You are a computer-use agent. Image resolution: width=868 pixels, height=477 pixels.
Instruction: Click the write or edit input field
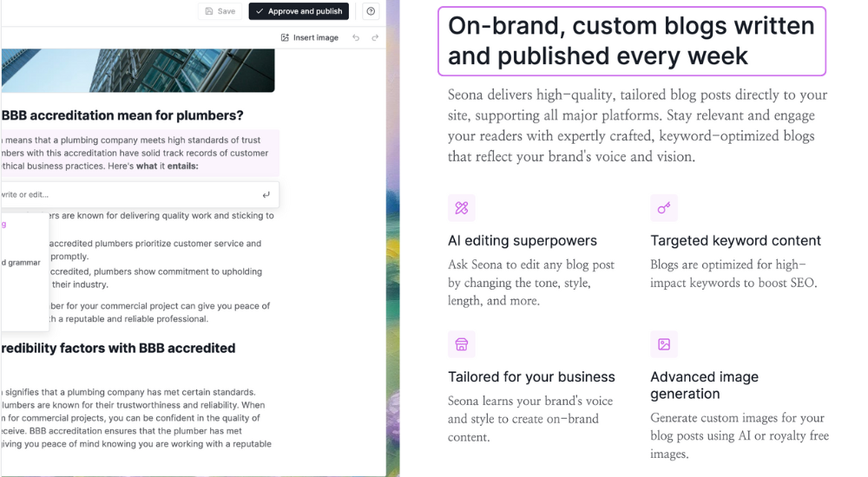[139, 195]
